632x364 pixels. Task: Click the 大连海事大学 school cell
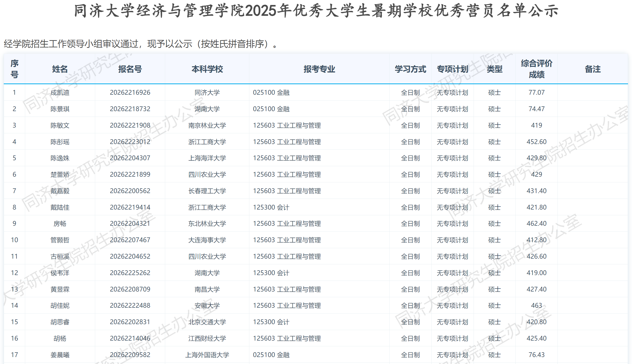click(207, 240)
